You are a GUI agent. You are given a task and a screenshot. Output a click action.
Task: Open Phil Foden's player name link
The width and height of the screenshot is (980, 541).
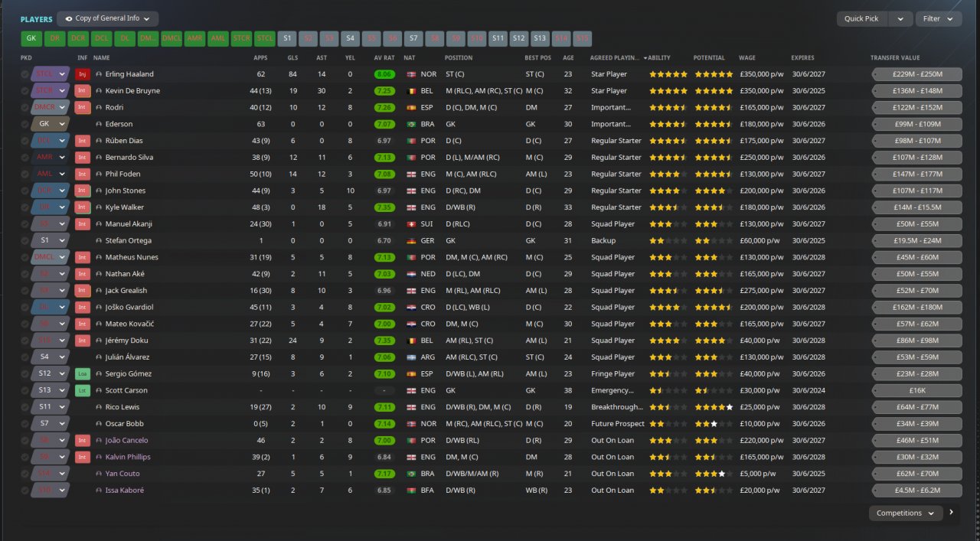(x=123, y=174)
